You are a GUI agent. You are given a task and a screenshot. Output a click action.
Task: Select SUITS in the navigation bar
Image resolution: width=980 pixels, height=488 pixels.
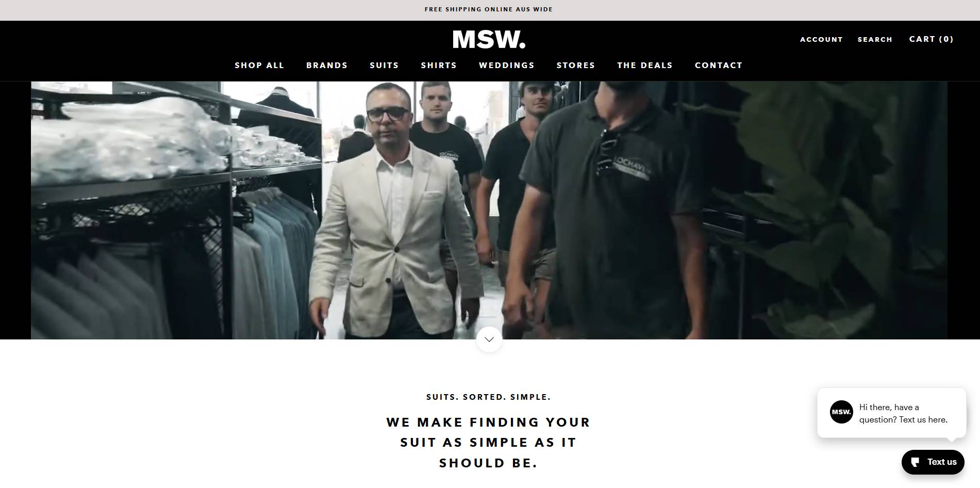(384, 66)
